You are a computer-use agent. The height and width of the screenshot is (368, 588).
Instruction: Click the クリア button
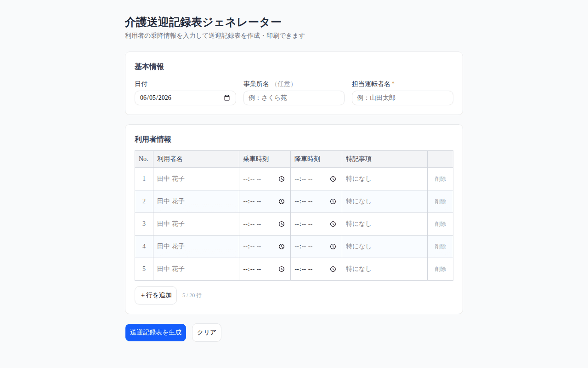[x=207, y=333]
